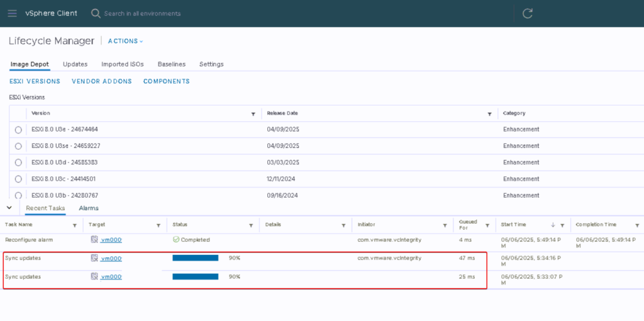Collapse the Recent Tasks panel
The width and height of the screenshot is (644, 321).
pos(9,207)
